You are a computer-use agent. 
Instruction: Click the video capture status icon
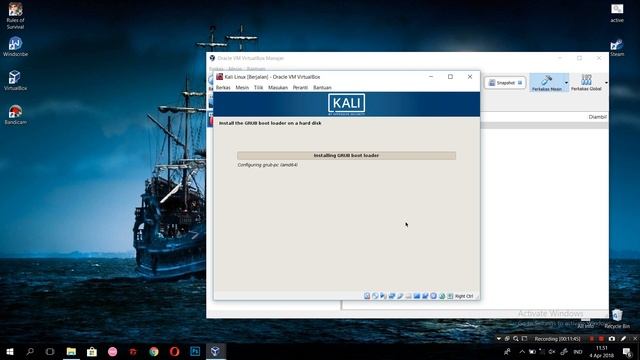click(x=425, y=296)
